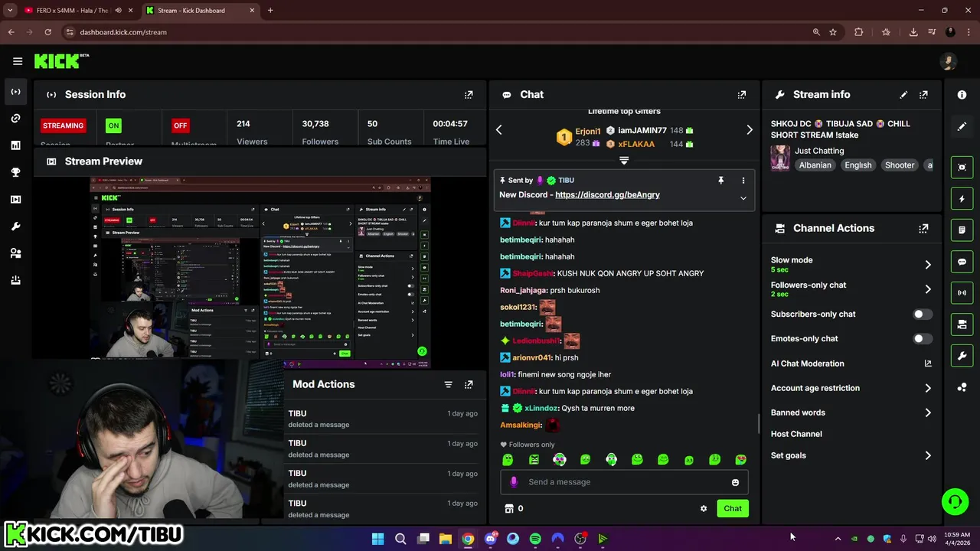Pop out the Mod Actions panel
Viewport: 980px width, 551px height.
(469, 384)
